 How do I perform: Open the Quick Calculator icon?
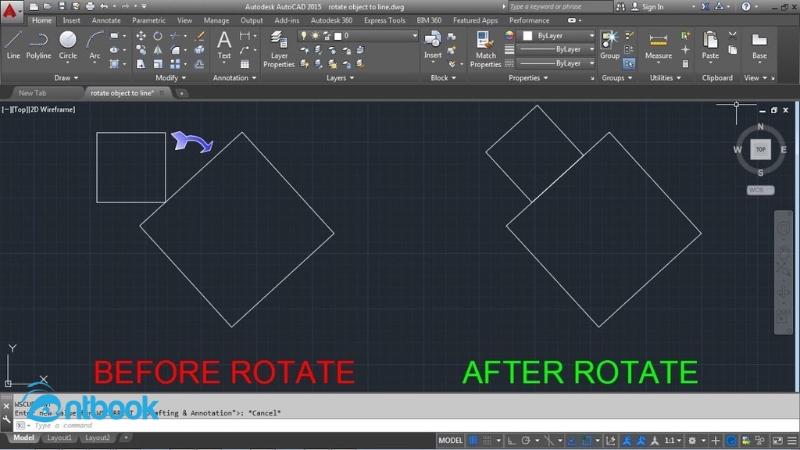click(685, 64)
